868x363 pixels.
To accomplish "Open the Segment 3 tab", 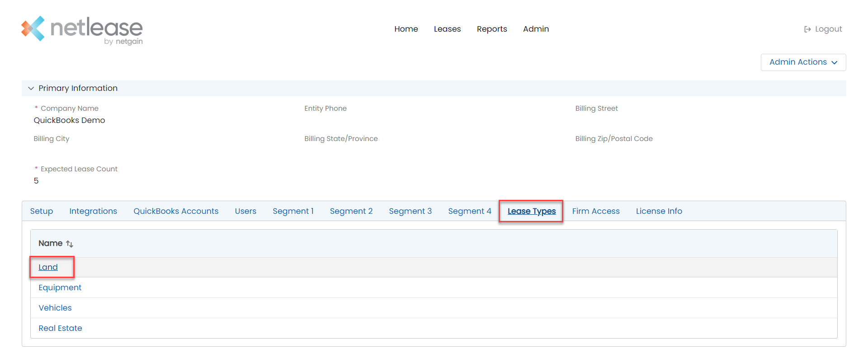I will pos(410,211).
